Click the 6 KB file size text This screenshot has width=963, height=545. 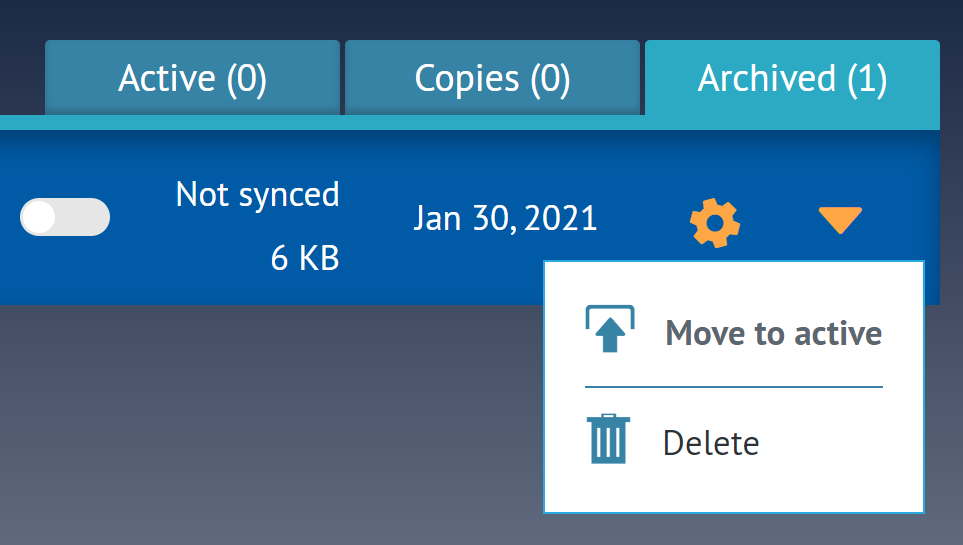pos(305,259)
